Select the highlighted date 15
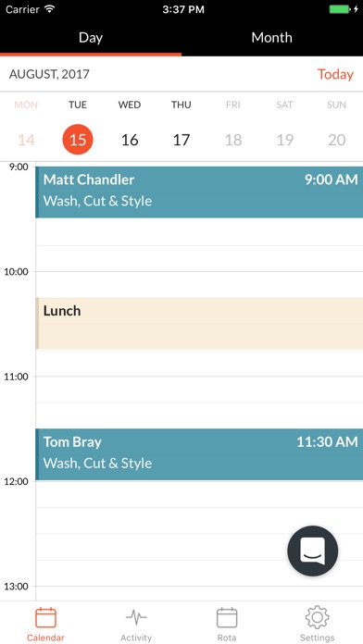The width and height of the screenshot is (363, 644). coord(78,140)
